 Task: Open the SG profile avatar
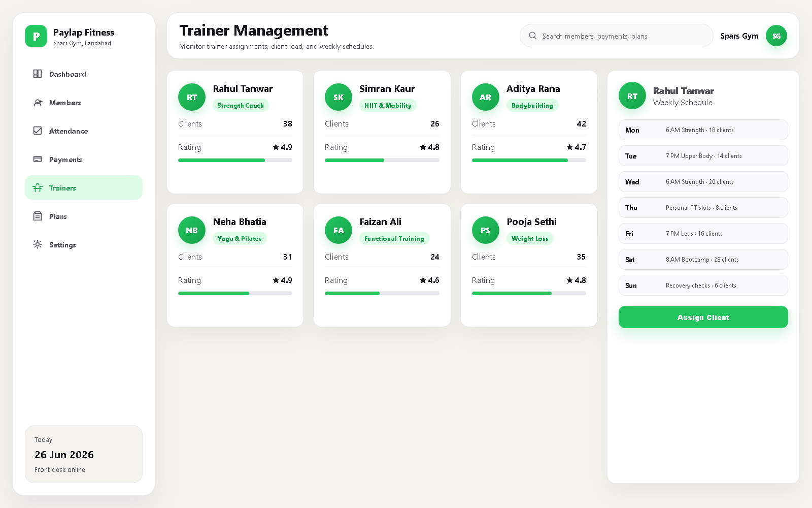pos(776,36)
